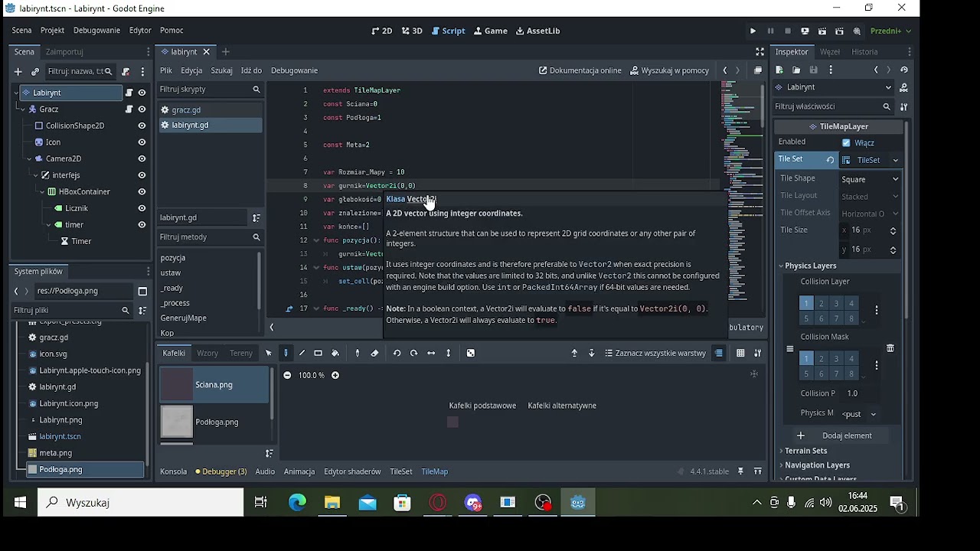The height and width of the screenshot is (551, 980).
Task: Toggle visibility of Gracz node
Action: [142, 109]
